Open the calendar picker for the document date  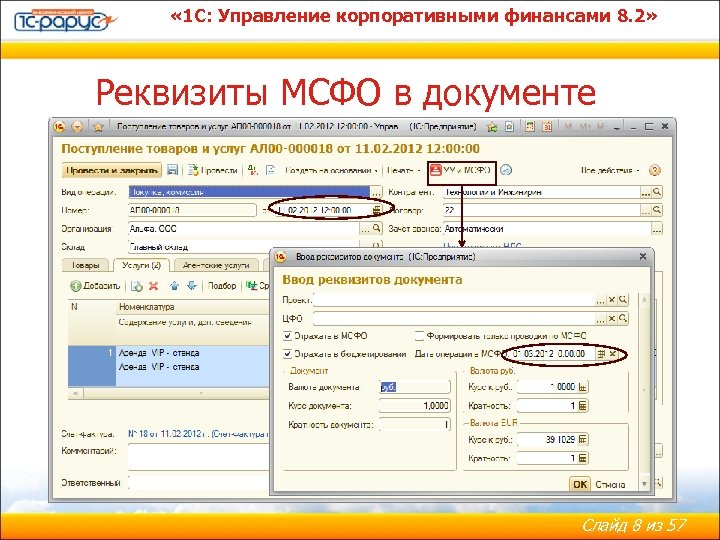[x=377, y=210]
